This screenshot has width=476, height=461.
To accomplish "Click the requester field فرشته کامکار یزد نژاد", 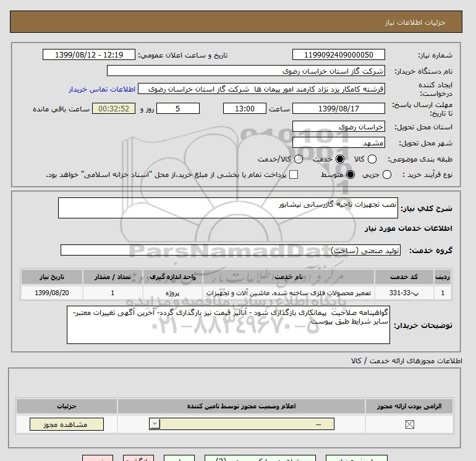I will coord(261,88).
